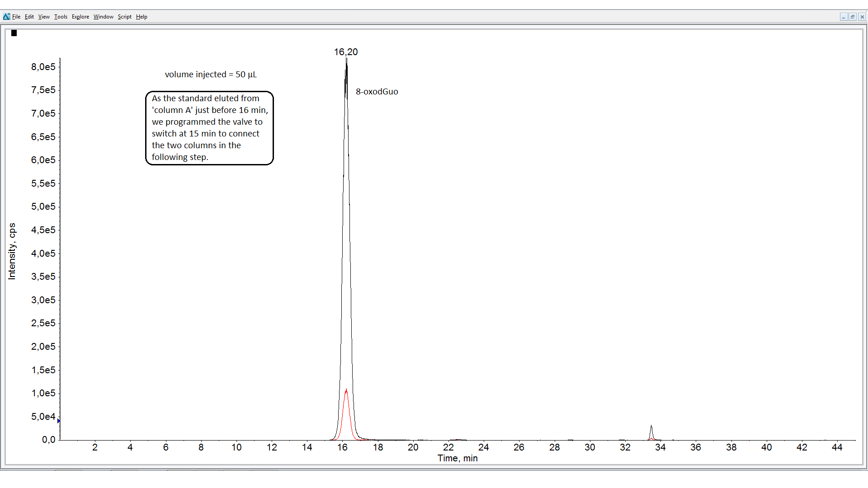Select the 8-oxodGuo peak annotation
This screenshot has width=868, height=488.
(377, 91)
